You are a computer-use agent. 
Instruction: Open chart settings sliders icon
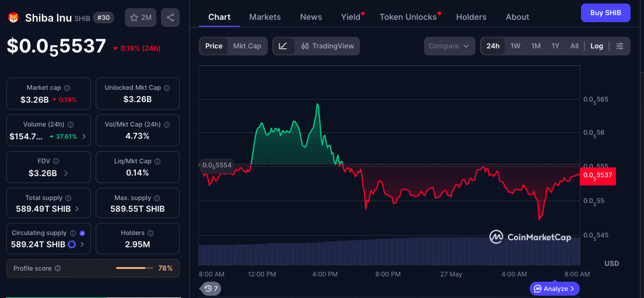pyautogui.click(x=619, y=46)
